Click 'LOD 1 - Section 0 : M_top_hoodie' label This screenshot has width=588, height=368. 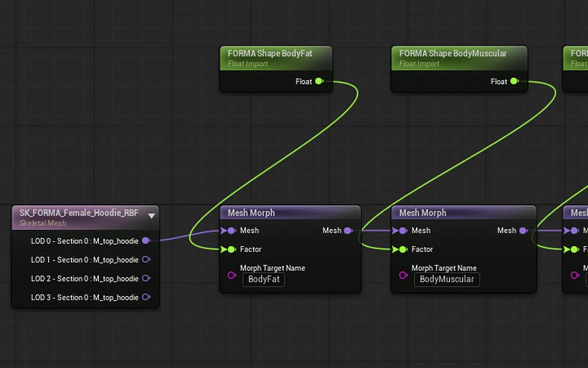pos(85,260)
